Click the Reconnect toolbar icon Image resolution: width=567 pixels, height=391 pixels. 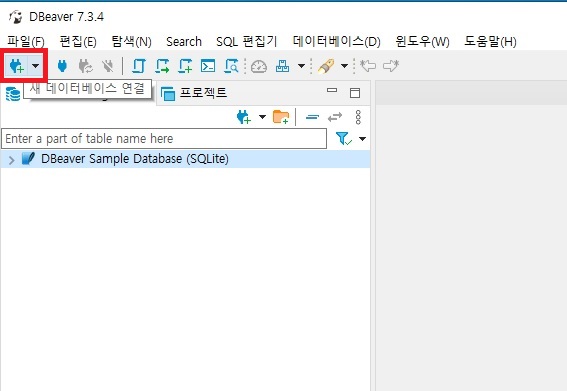86,66
